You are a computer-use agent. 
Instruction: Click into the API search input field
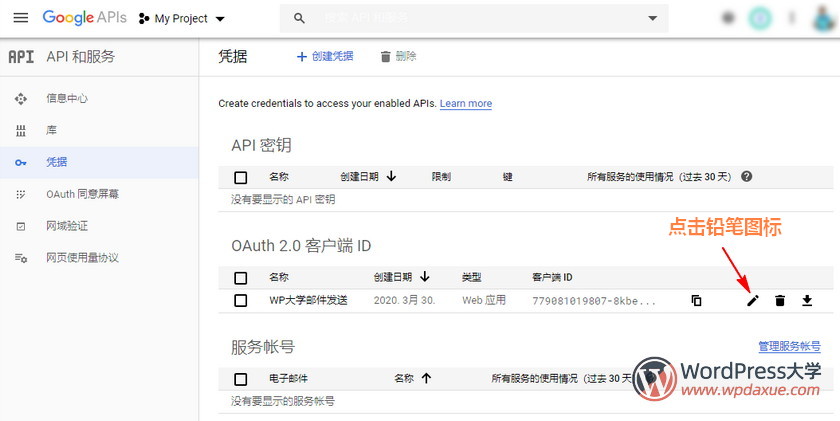[x=470, y=18]
